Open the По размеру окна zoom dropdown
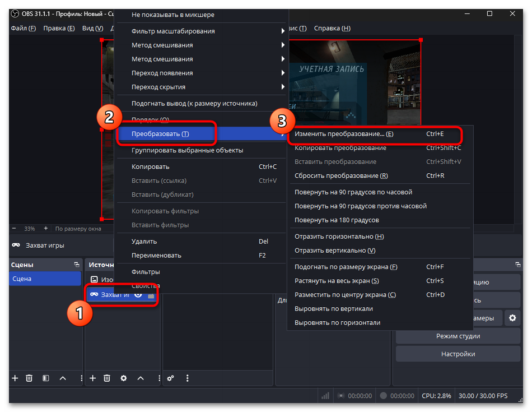Screen dimensions: 532x412 tap(77, 228)
